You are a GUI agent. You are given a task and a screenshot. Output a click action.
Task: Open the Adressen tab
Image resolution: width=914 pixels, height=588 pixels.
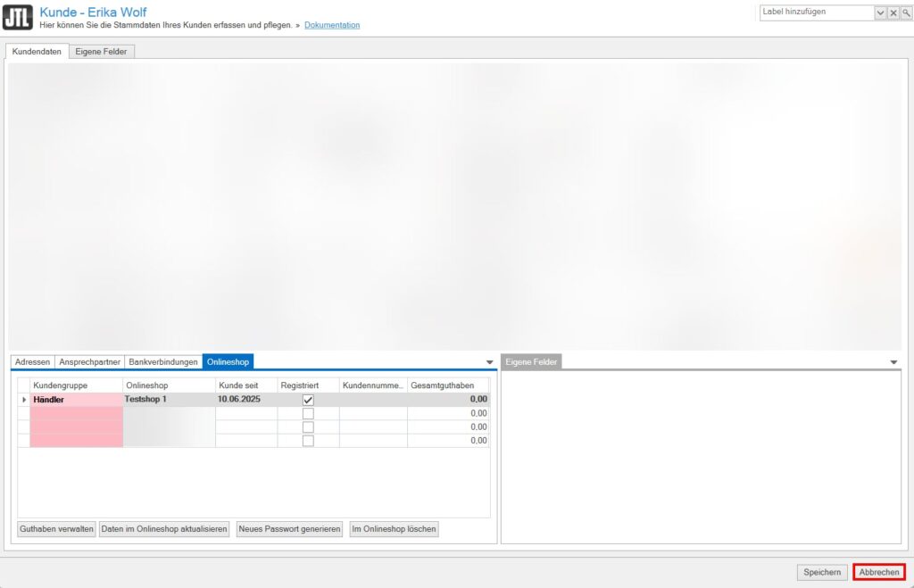pos(32,361)
